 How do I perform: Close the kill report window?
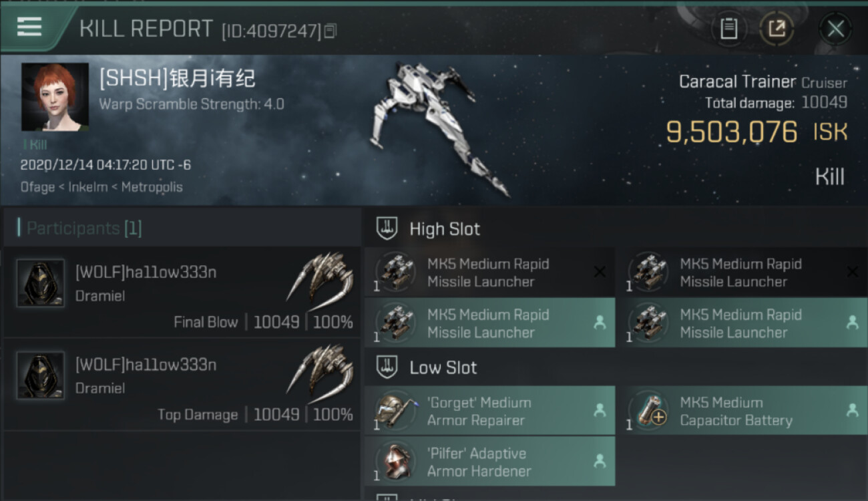(835, 29)
